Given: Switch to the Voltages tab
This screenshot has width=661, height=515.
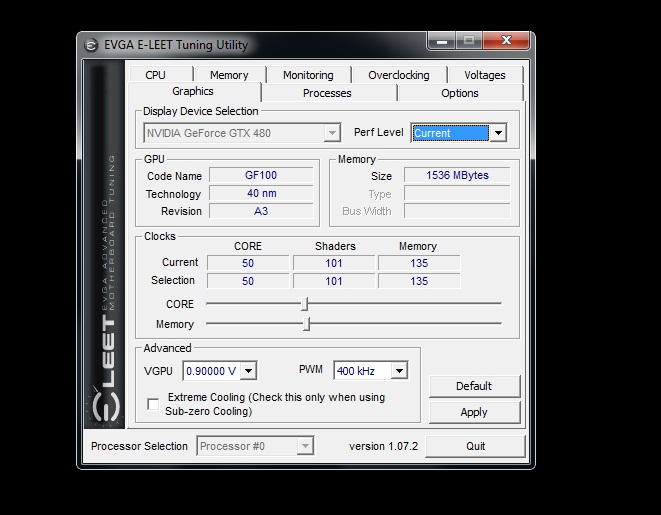Looking at the screenshot, I should coord(485,75).
